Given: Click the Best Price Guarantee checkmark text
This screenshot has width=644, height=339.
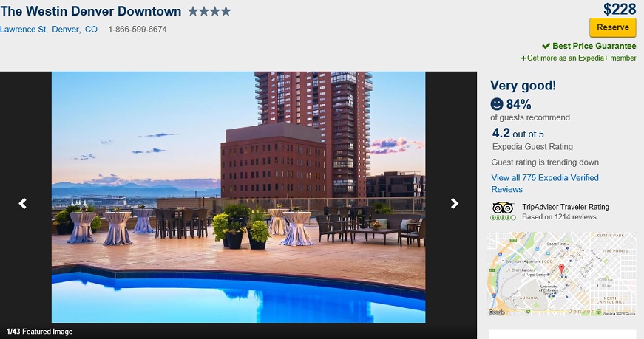Looking at the screenshot, I should (x=589, y=46).
